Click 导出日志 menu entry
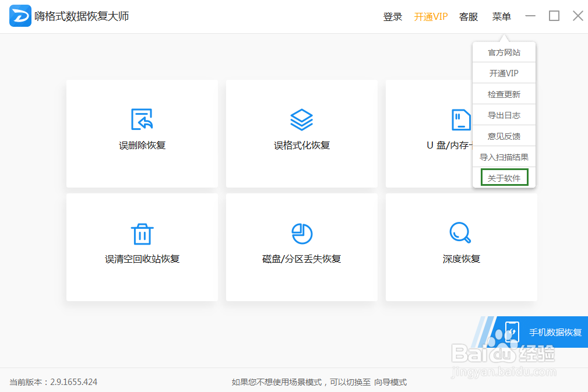This screenshot has width=588, height=392. pyautogui.click(x=504, y=114)
